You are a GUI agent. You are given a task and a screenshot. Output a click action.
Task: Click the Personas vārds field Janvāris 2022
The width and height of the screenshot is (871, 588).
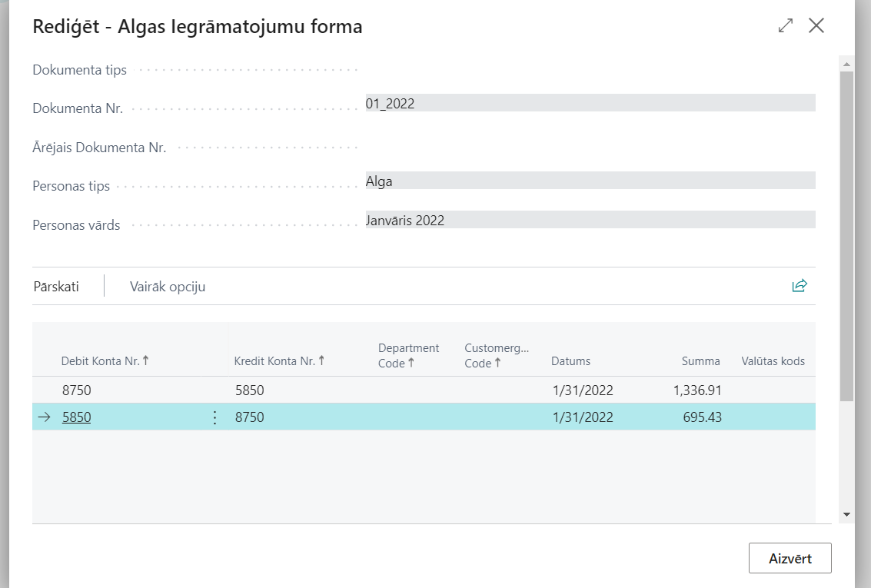click(590, 221)
